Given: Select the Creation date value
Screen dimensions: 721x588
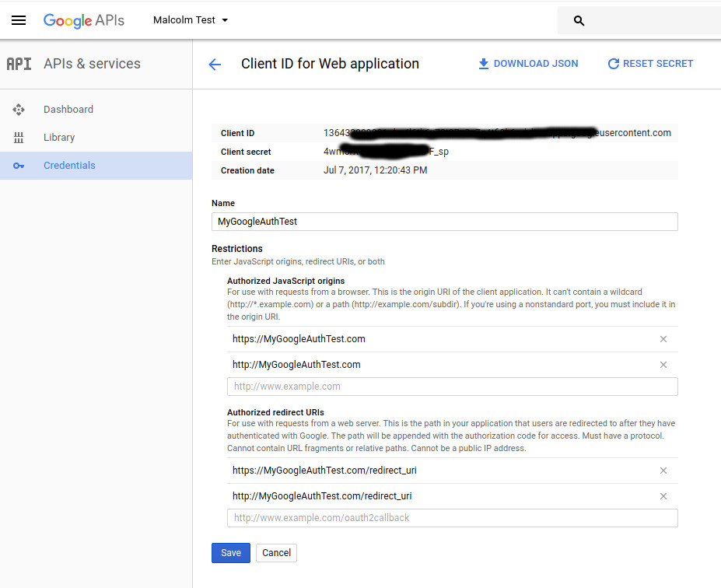Looking at the screenshot, I should pyautogui.click(x=375, y=170).
